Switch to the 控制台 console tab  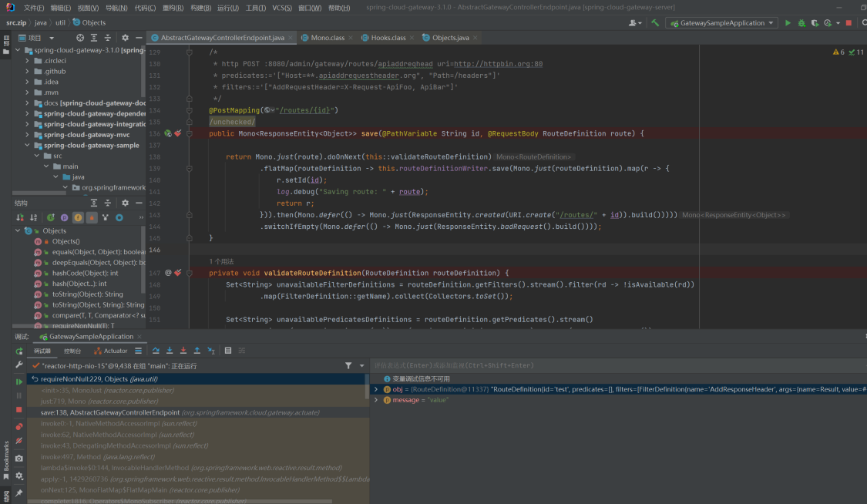(72, 351)
